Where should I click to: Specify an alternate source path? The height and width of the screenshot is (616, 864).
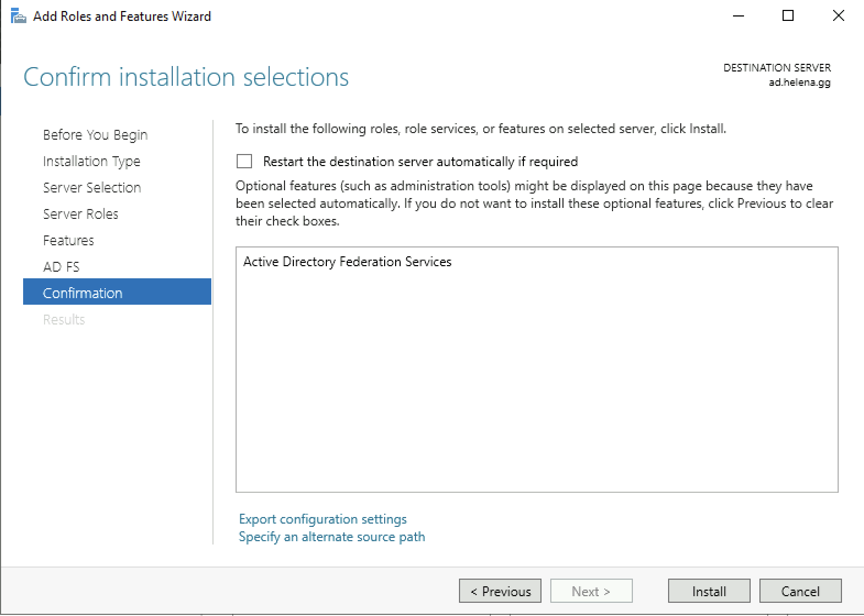point(332,537)
